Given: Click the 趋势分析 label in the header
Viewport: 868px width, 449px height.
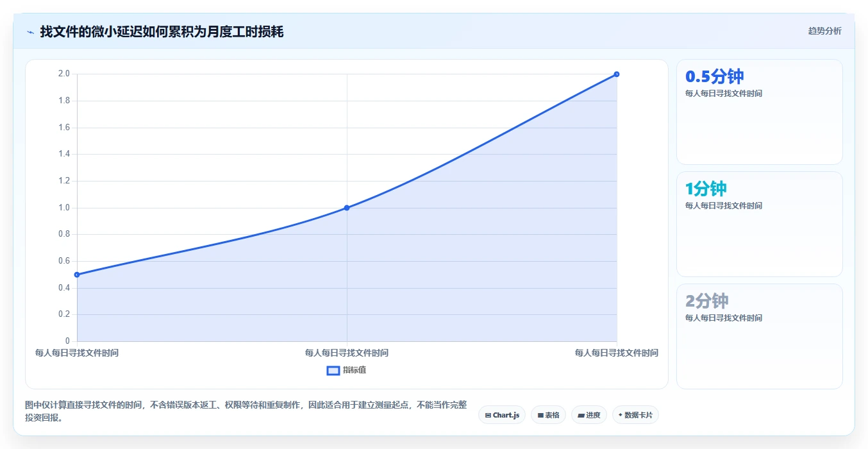Looking at the screenshot, I should click(x=824, y=31).
